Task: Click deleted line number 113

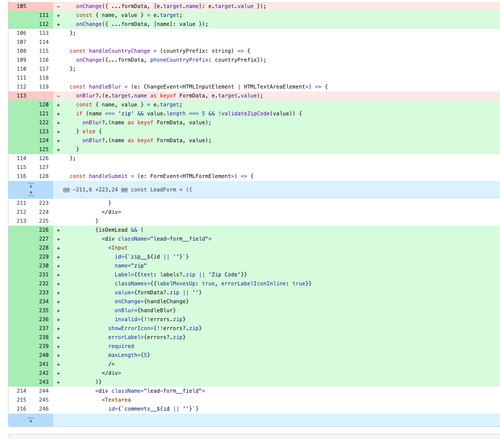Action: click(21, 96)
